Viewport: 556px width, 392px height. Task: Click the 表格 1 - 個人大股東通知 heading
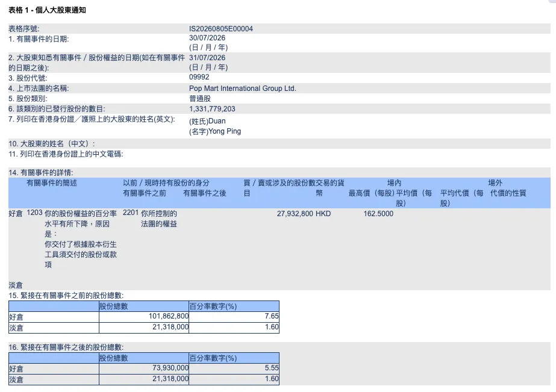click(47, 10)
